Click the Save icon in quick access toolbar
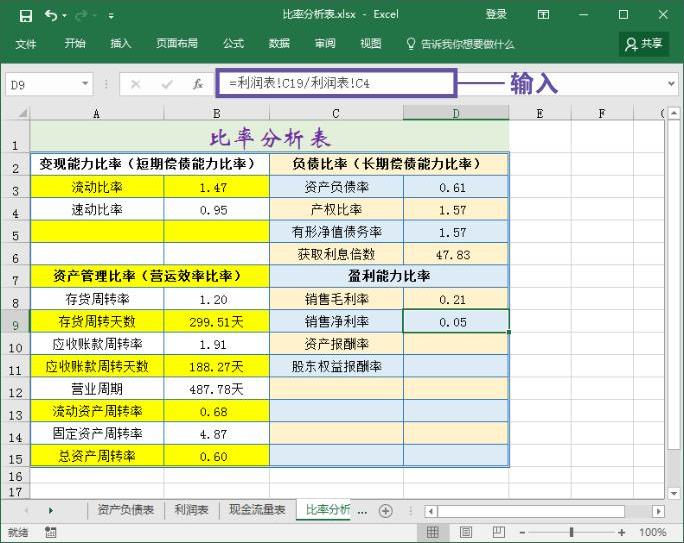Viewport: 684px width, 543px height. [x=26, y=16]
